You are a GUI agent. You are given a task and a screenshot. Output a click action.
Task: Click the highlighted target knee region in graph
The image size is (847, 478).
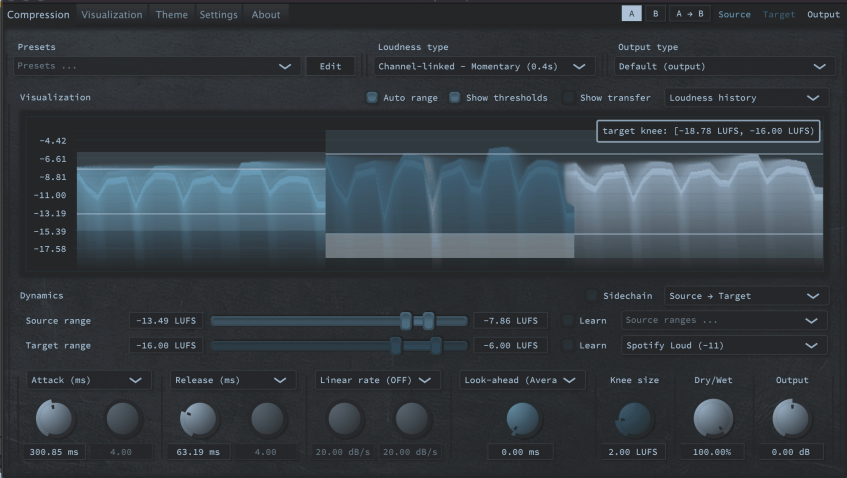[449, 245]
